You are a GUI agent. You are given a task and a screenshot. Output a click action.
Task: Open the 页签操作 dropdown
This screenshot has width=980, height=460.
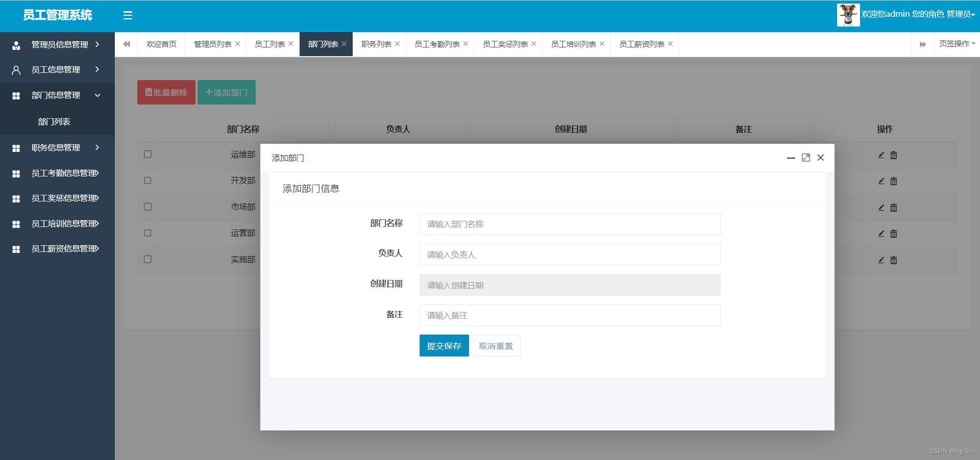957,44
